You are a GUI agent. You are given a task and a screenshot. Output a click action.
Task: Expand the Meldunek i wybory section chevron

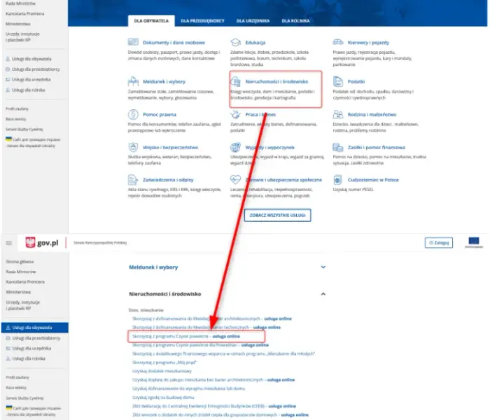tap(323, 267)
